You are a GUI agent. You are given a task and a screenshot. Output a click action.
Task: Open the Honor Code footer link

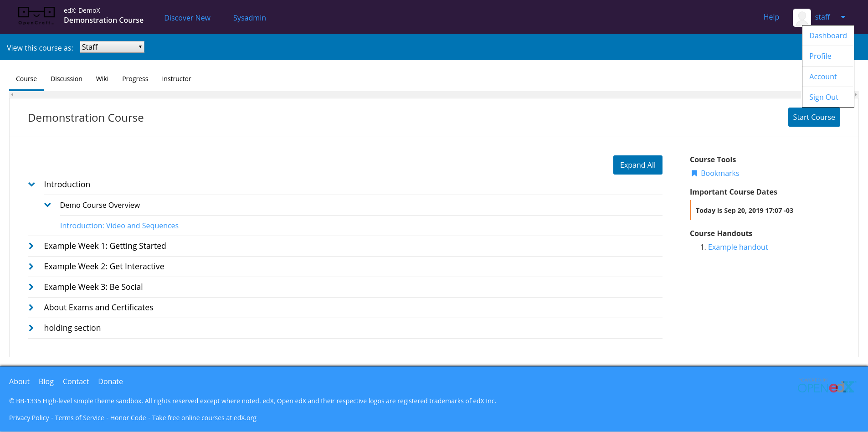pos(128,418)
